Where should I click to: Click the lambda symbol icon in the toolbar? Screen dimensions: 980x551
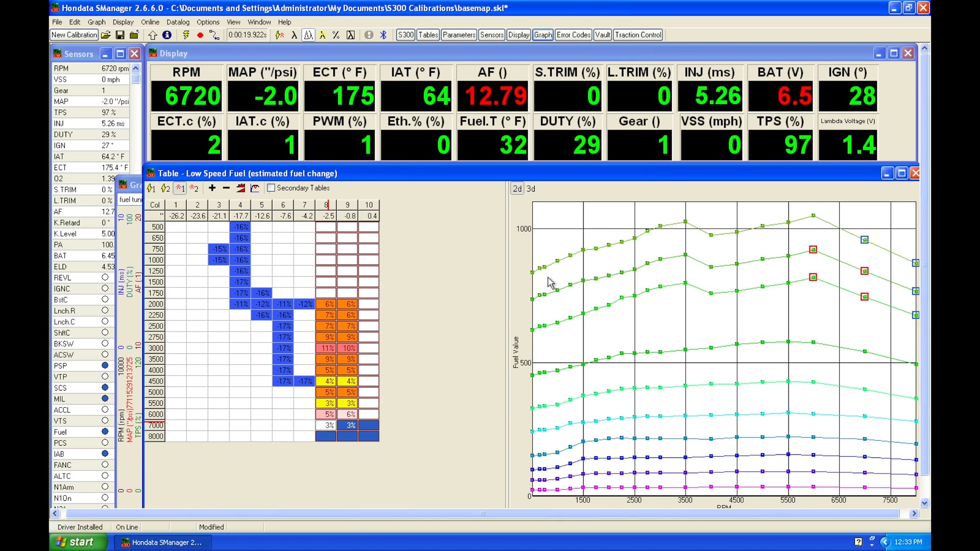pos(295,35)
